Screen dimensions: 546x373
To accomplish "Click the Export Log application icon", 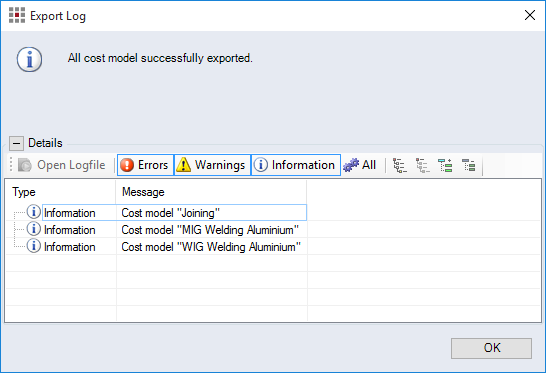I will click(x=17, y=15).
